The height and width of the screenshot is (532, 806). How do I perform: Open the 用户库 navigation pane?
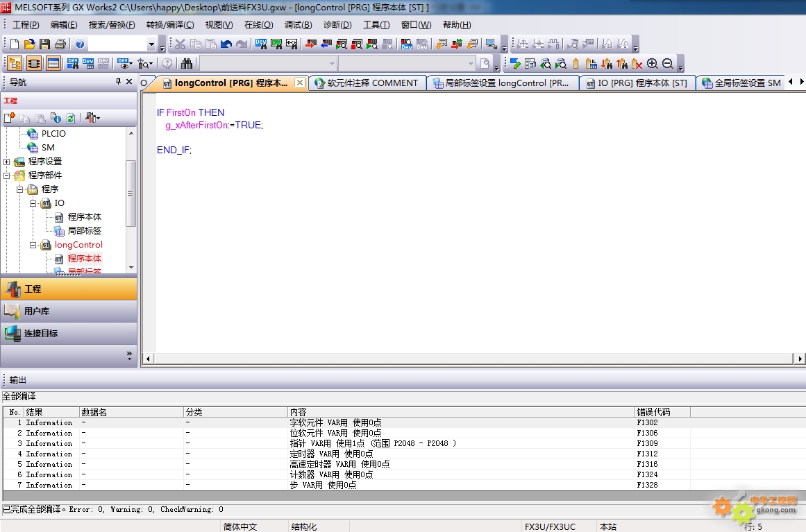pos(69,311)
